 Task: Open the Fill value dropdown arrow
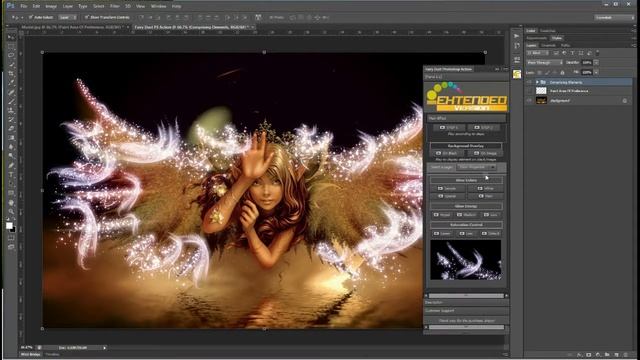(596, 72)
